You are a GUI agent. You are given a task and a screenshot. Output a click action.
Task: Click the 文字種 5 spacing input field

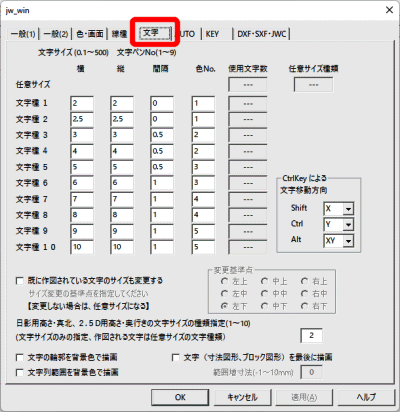pos(162,167)
